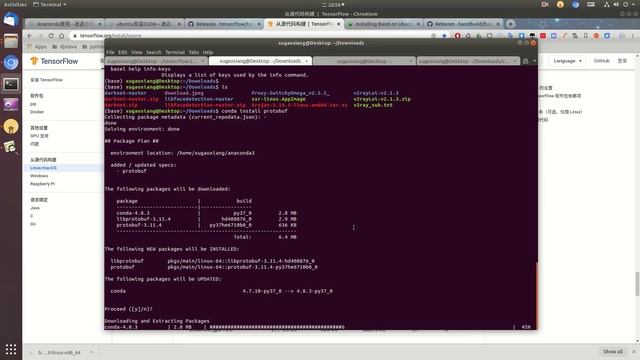Switch to the ubuntu CUDA browser tab
The width and height of the screenshot is (640, 360).
tap(144, 24)
